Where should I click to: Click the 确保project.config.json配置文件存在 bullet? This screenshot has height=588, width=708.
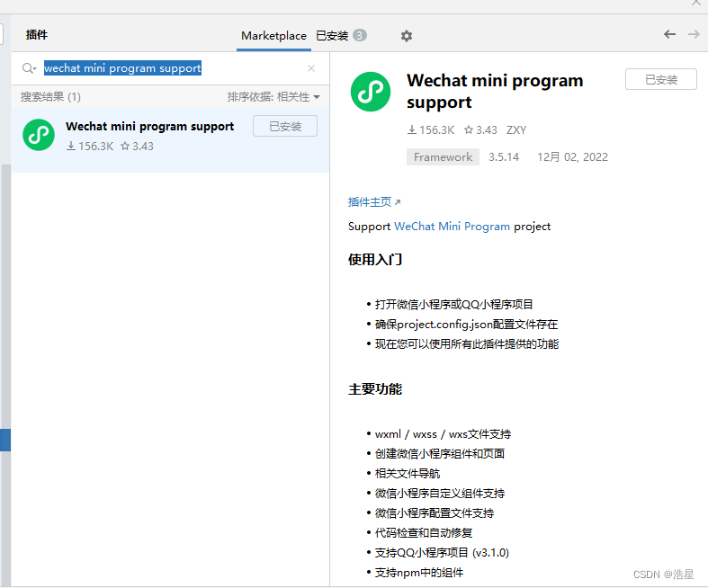[x=466, y=325]
